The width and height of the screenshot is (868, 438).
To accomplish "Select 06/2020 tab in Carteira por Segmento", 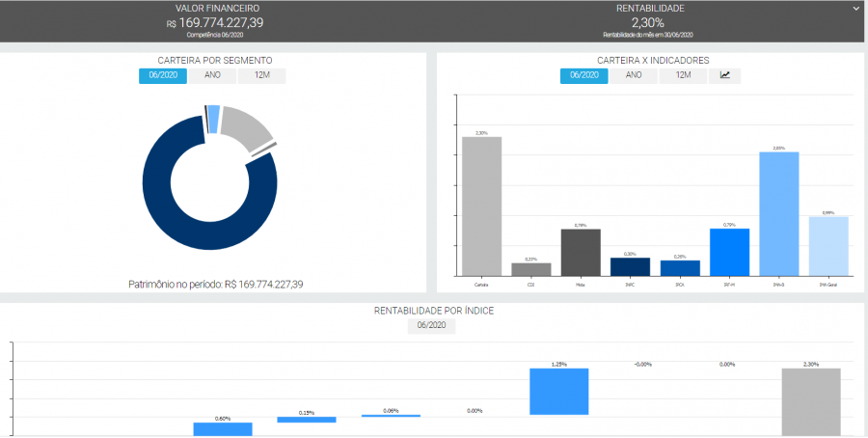I will pos(162,75).
